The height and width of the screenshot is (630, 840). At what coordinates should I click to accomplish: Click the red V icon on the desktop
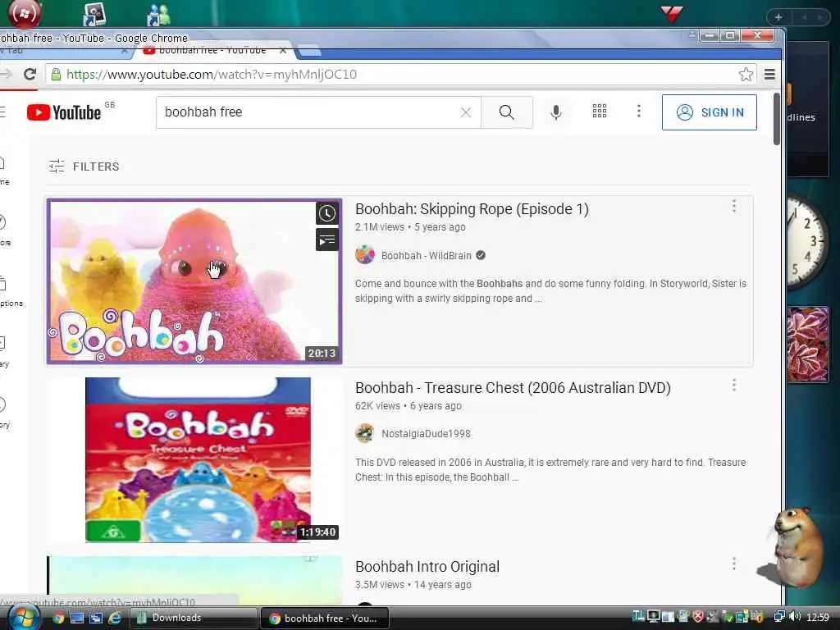point(671,13)
